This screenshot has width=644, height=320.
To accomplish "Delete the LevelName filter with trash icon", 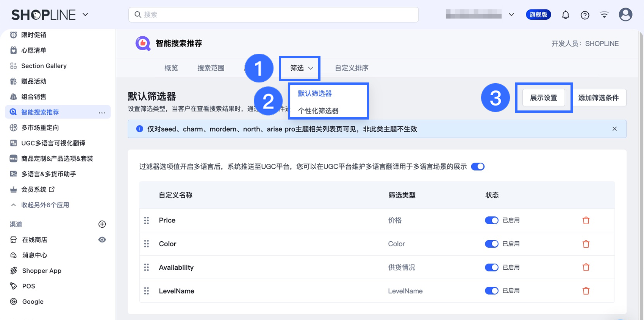I will pyautogui.click(x=586, y=291).
